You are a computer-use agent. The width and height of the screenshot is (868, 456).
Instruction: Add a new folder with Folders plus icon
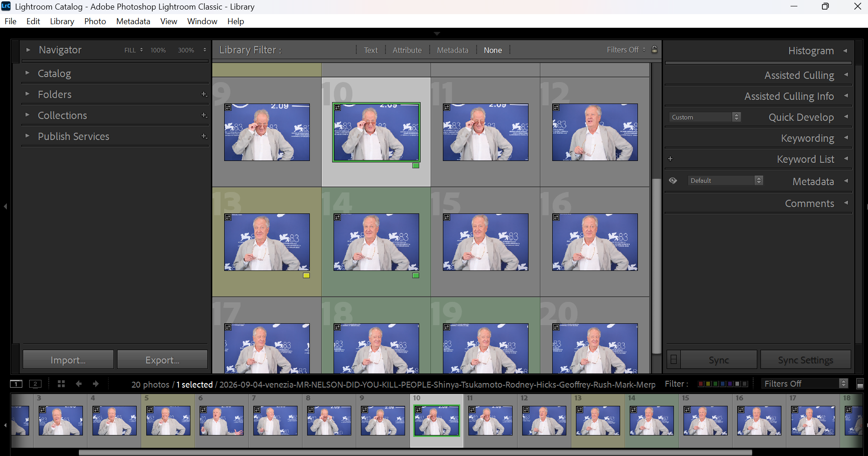click(204, 94)
